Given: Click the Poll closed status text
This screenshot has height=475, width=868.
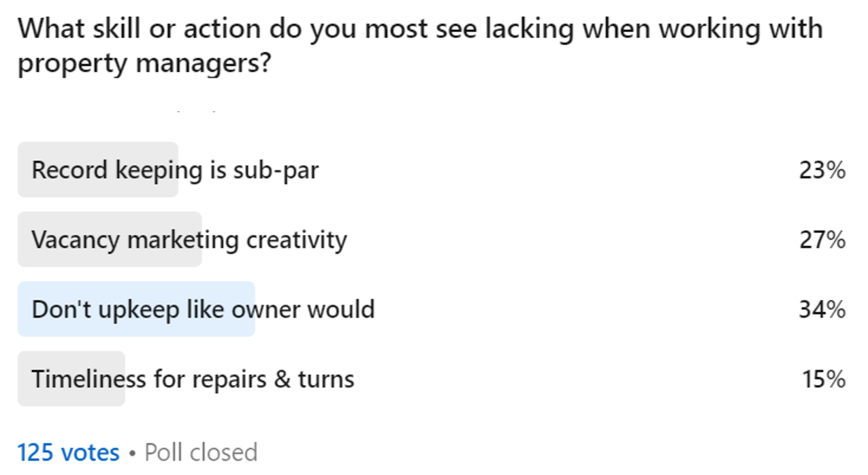Looking at the screenshot, I should (201, 453).
